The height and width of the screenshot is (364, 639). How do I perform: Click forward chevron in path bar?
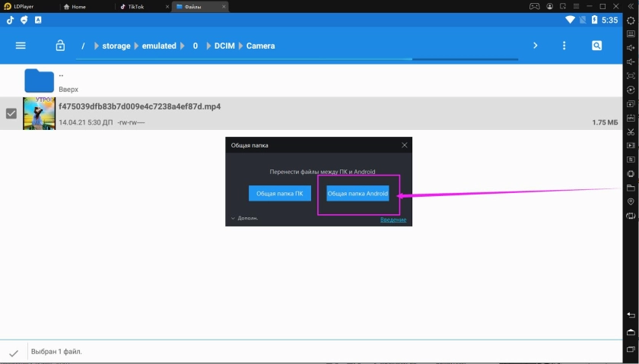(536, 46)
